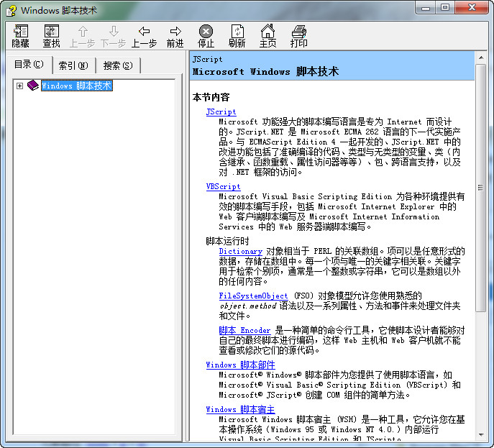Click the 隐藏 (Hide) toolbar icon
494x448 pixels.
tap(20, 36)
